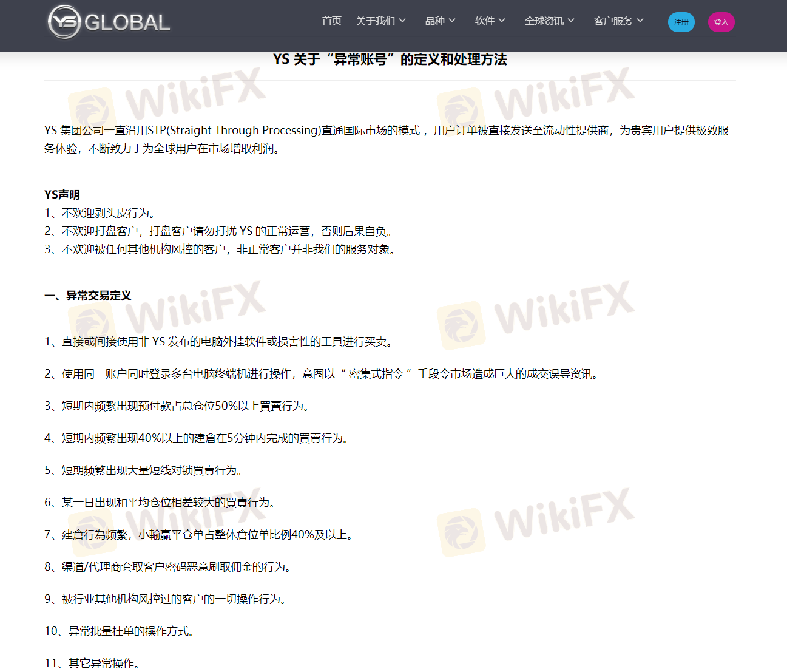Open the 关于我们 menu

pyautogui.click(x=375, y=21)
